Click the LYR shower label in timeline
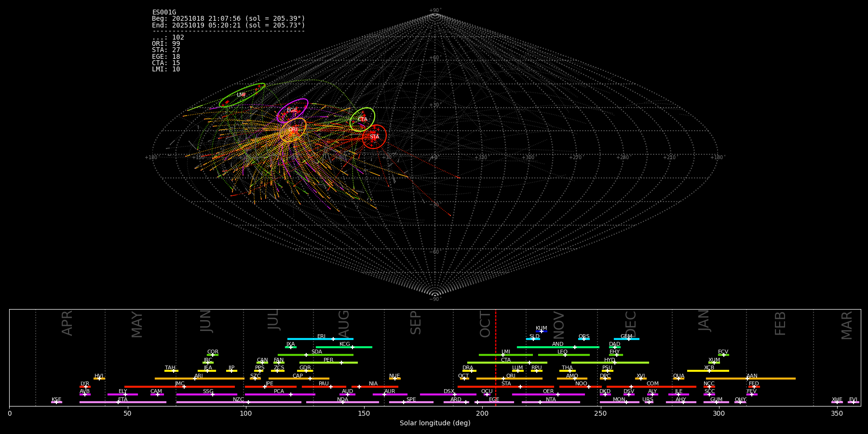Image resolution: width=868 pixels, height=434 pixels. pyautogui.click(x=85, y=384)
